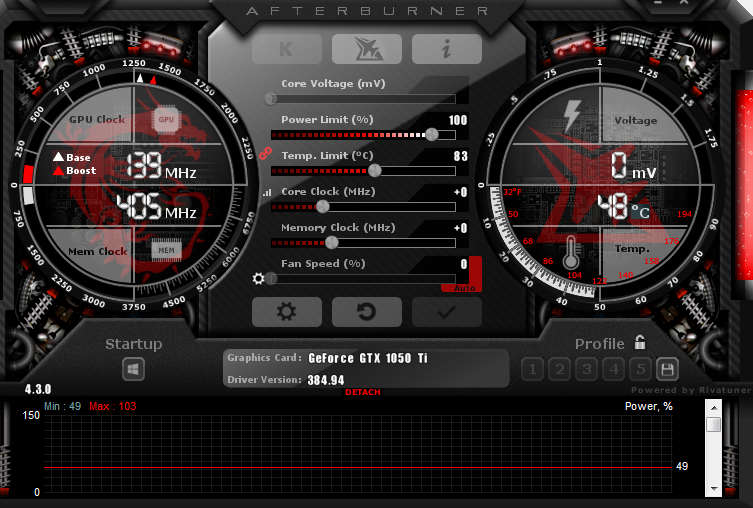Click the Temp. Limit value 83

461,156
